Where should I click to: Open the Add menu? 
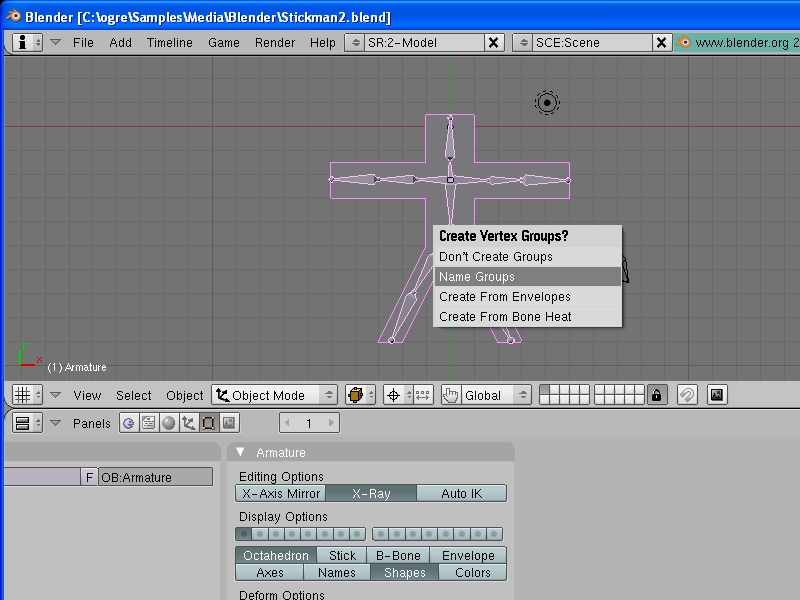(x=120, y=42)
